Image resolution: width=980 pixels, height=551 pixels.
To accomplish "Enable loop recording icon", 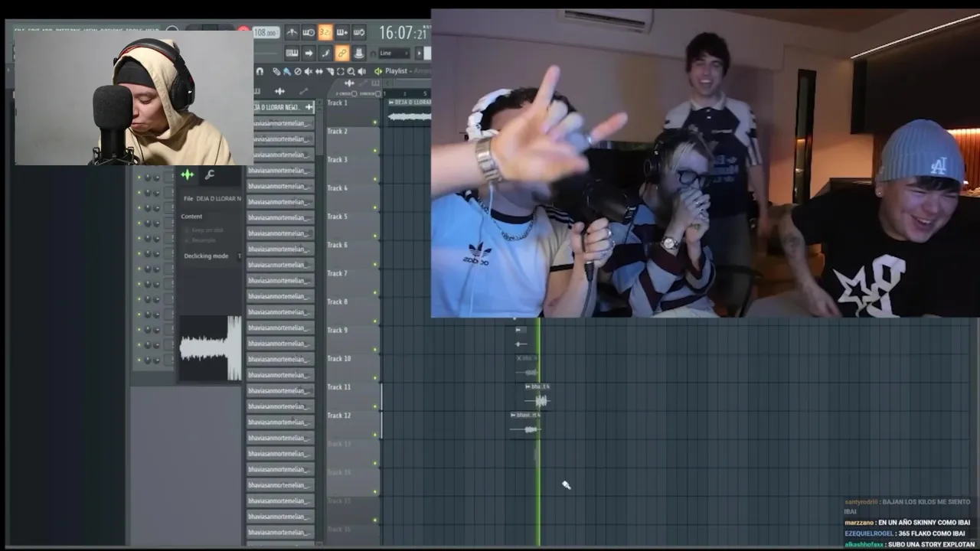I will tap(359, 32).
